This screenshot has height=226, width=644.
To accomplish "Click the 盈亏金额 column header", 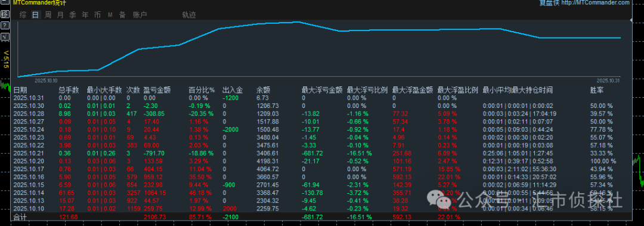I will click(x=157, y=91).
